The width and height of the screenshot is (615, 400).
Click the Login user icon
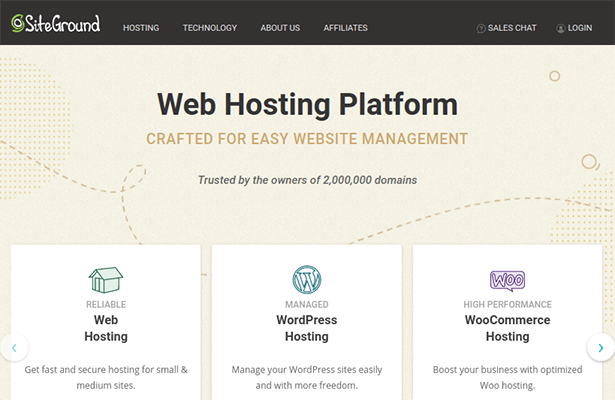point(561,28)
